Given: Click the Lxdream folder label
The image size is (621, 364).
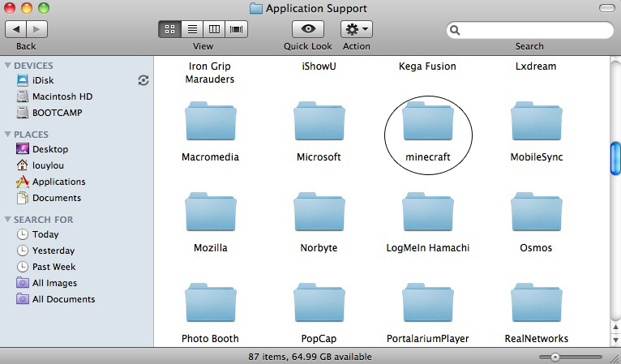Looking at the screenshot, I should click(x=536, y=66).
